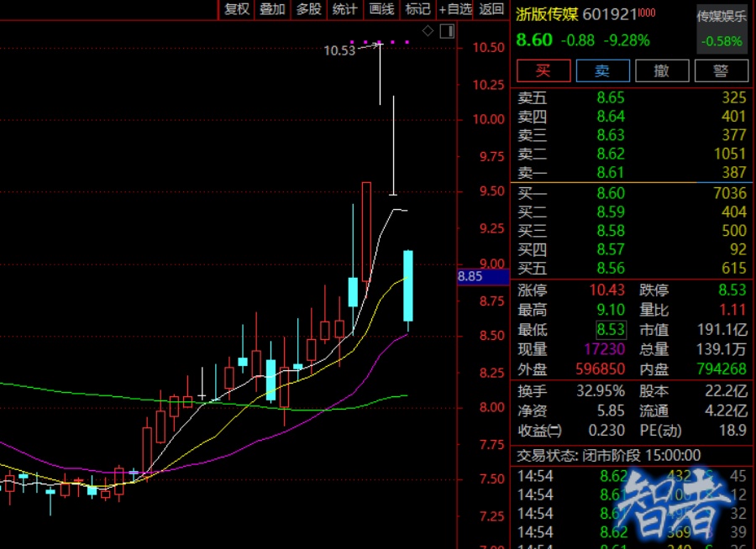This screenshot has width=756, height=549.
Task: Click the stock code 601921
Action: [609, 15]
